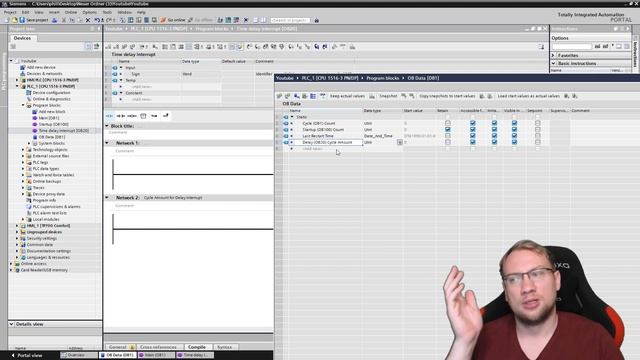Click Add new block icon in tree
Screen dimensions: 640x360
pyautogui.click(x=35, y=111)
